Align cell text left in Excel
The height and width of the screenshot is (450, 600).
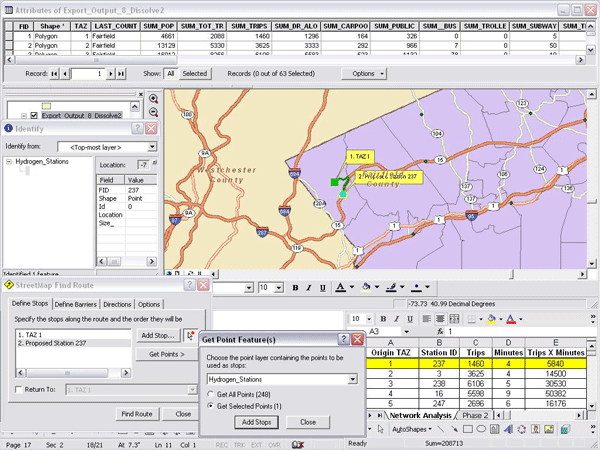(427, 319)
